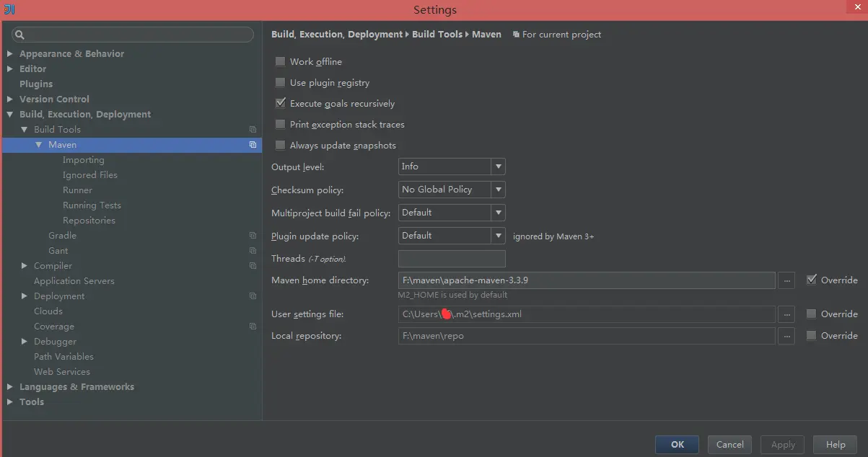Click the IntelliJ logo in the title bar

(x=9, y=9)
